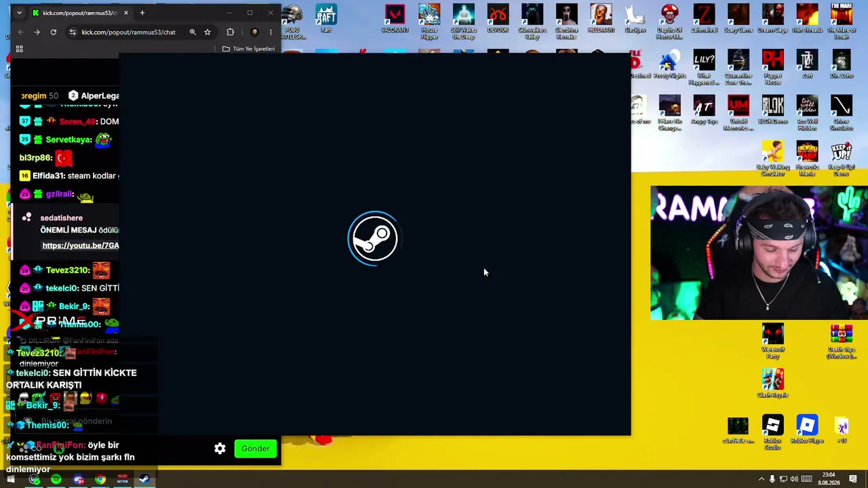
Task: Select the Frosty Nights desktop icon
Action: (x=669, y=64)
